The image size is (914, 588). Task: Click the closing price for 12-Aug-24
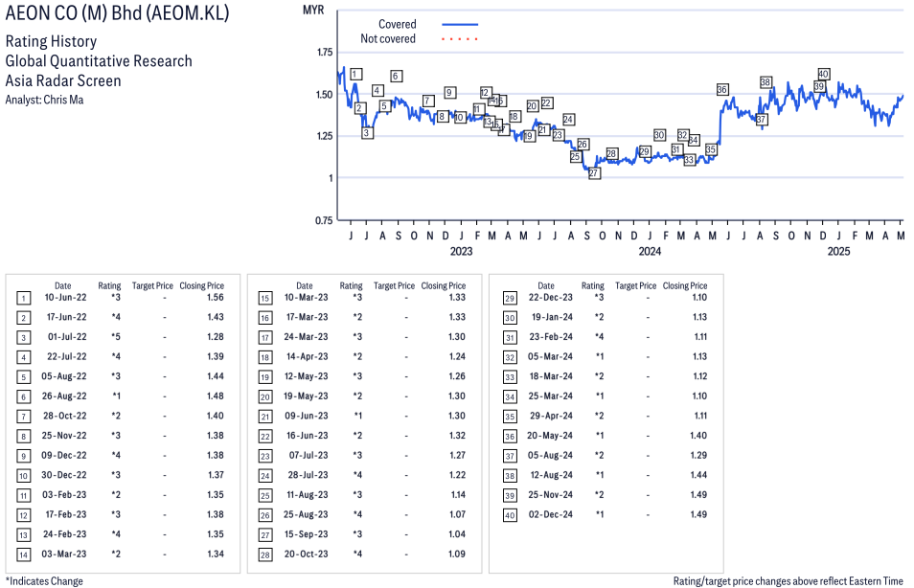[x=698, y=475]
